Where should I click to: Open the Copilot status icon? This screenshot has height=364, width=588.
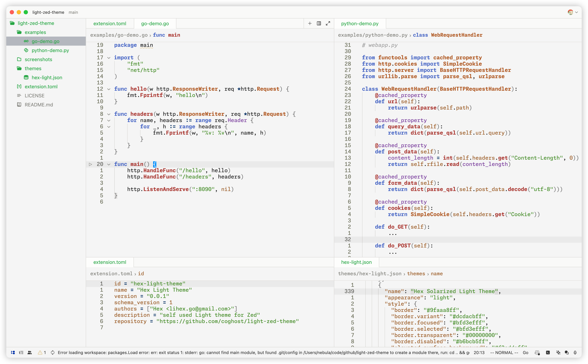pyautogui.click(x=537, y=353)
